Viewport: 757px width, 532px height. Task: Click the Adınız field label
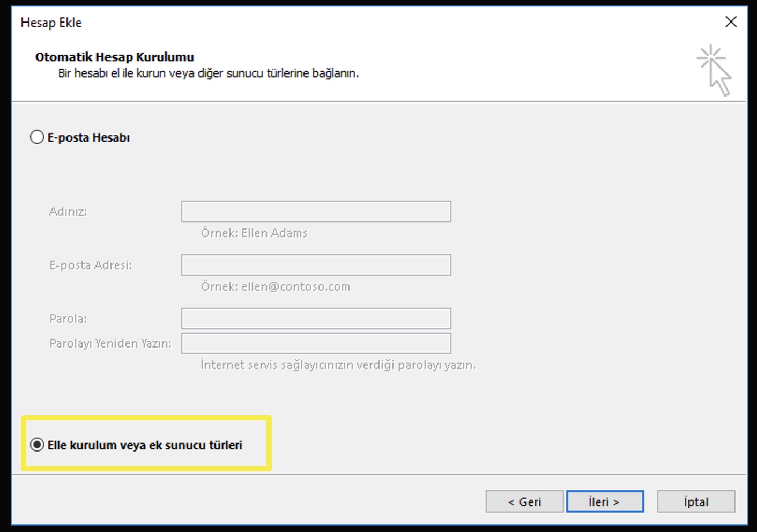[x=68, y=212]
